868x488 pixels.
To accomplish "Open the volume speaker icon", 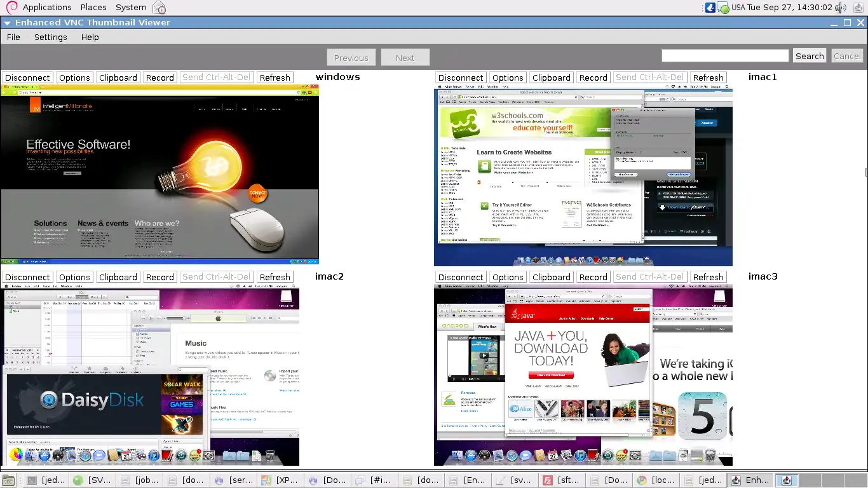I will 841,8.
